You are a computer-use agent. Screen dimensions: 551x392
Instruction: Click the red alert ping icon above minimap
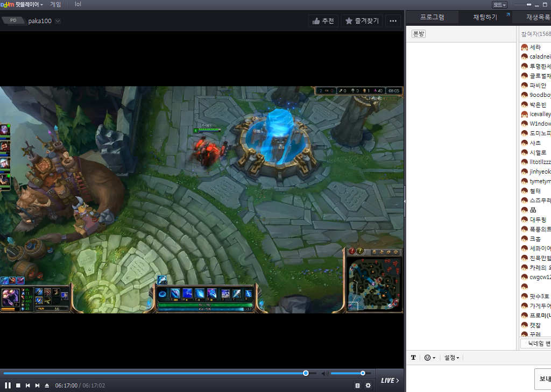click(352, 251)
